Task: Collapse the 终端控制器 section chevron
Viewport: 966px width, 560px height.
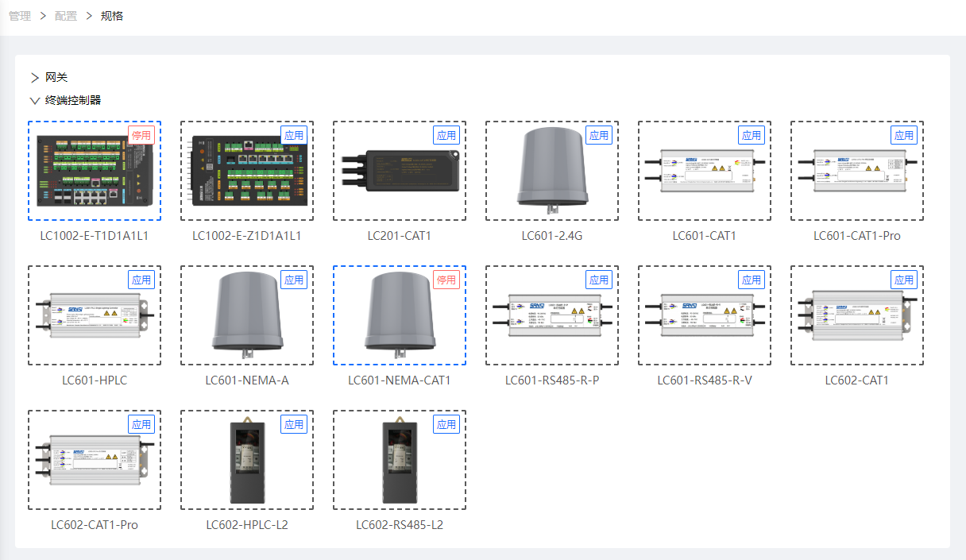Action: point(34,101)
